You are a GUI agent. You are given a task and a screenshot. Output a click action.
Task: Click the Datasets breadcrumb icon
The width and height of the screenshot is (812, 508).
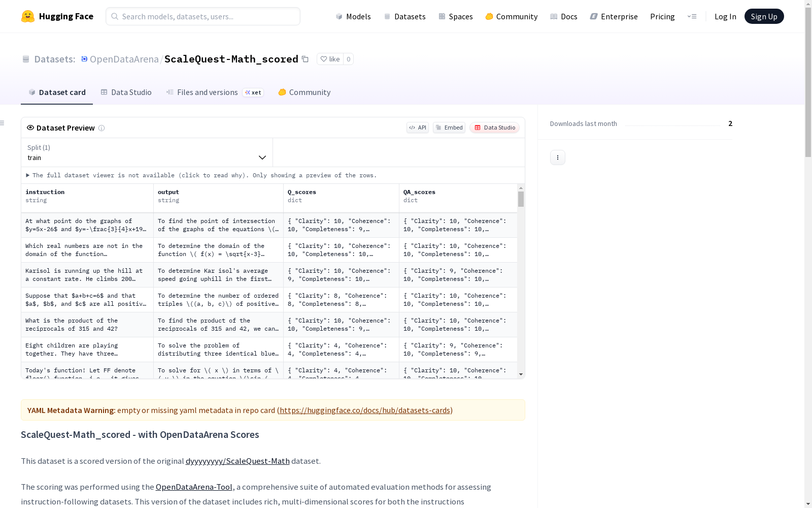pyautogui.click(x=26, y=59)
